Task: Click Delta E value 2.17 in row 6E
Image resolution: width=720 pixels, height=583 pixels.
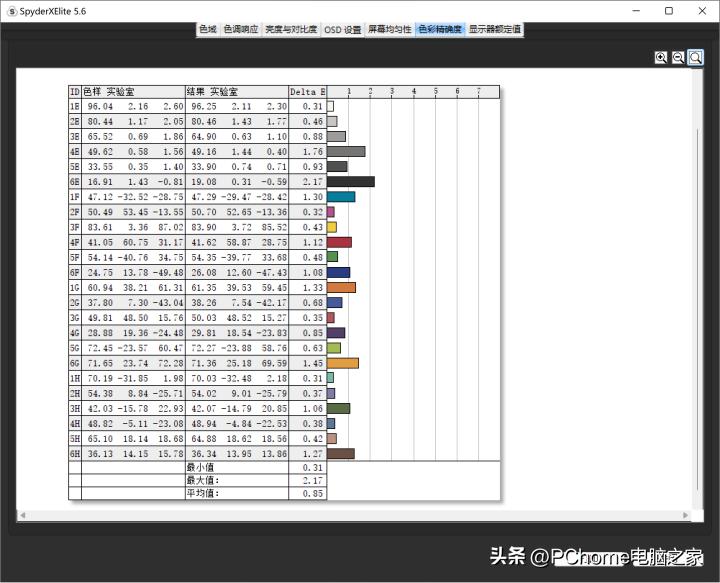Action: point(313,182)
